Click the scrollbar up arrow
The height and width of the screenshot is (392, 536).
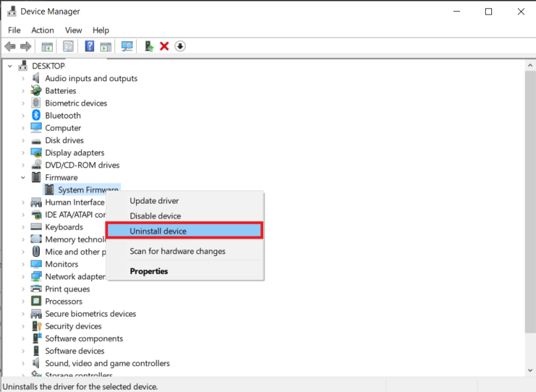point(530,66)
